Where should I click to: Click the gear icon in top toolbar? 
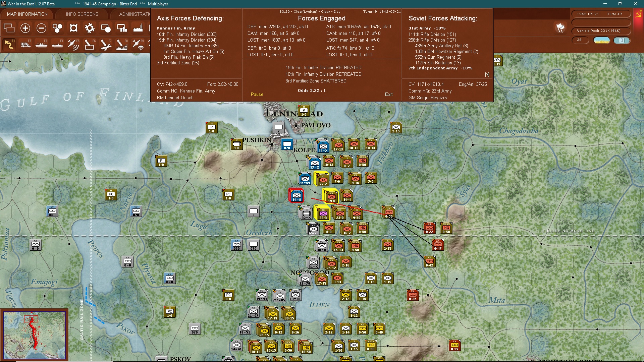[x=90, y=28]
